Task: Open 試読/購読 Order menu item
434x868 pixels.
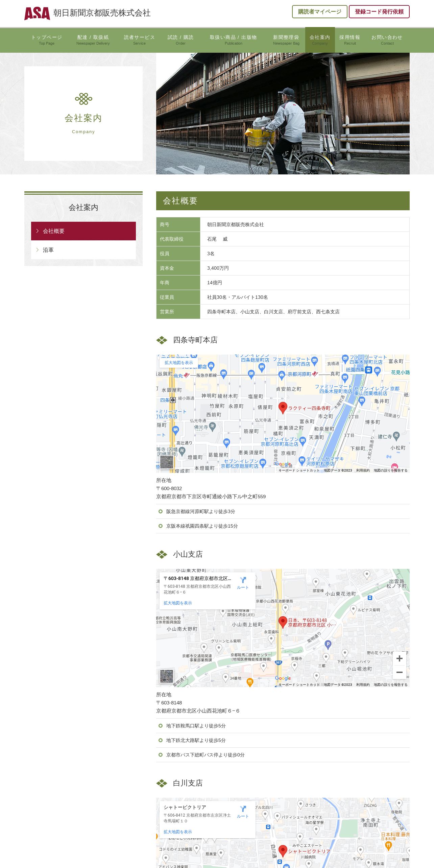Action: 180,40
